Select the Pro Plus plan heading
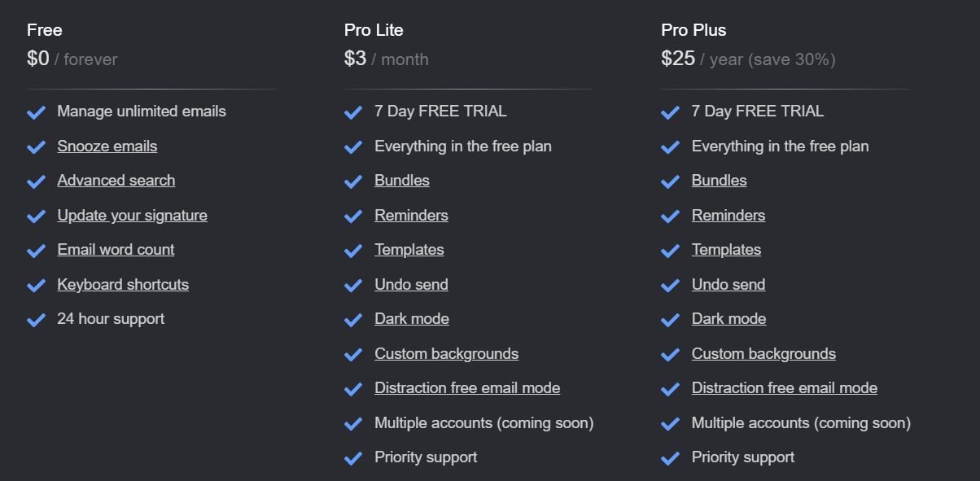Viewport: 980px width, 481px height. point(693,30)
